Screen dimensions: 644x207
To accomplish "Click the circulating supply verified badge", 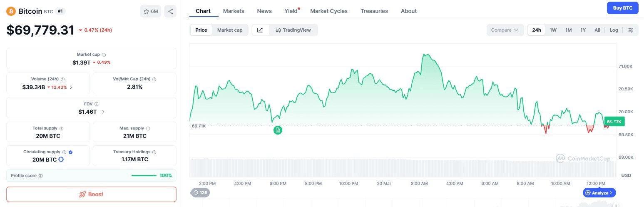I will [70, 152].
